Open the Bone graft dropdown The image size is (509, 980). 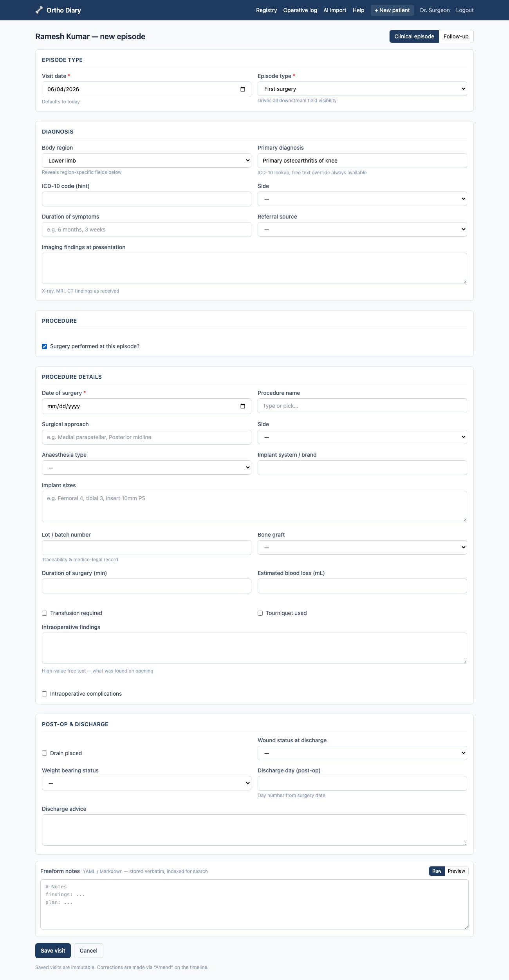coord(362,548)
